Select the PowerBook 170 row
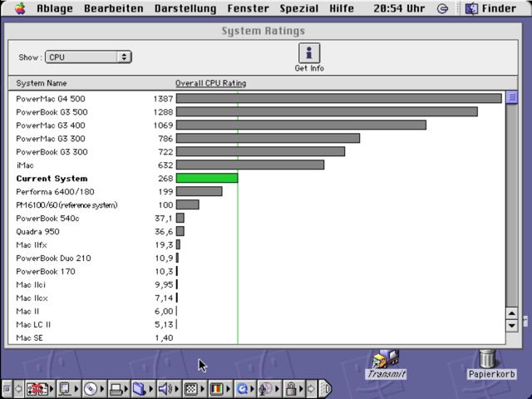Viewport: 532px width, 399px height. [257, 272]
